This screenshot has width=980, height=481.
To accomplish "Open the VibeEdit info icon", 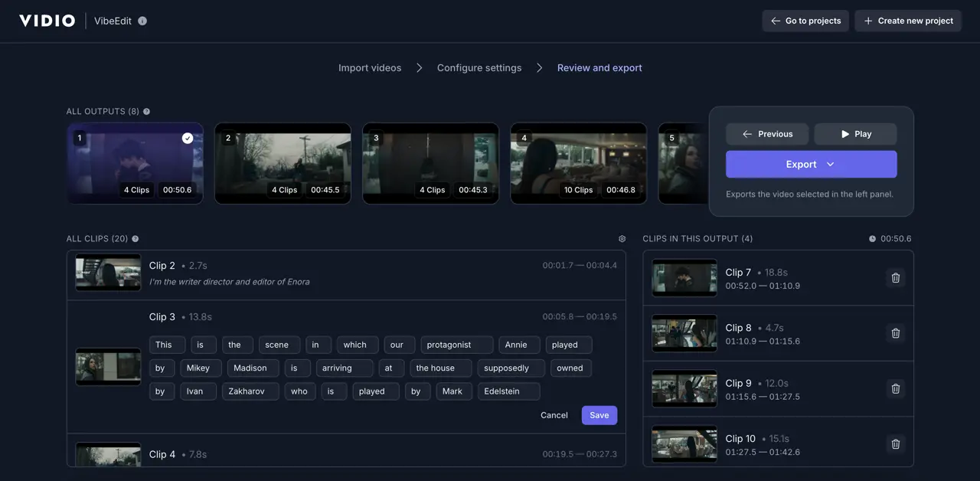I will click(142, 21).
